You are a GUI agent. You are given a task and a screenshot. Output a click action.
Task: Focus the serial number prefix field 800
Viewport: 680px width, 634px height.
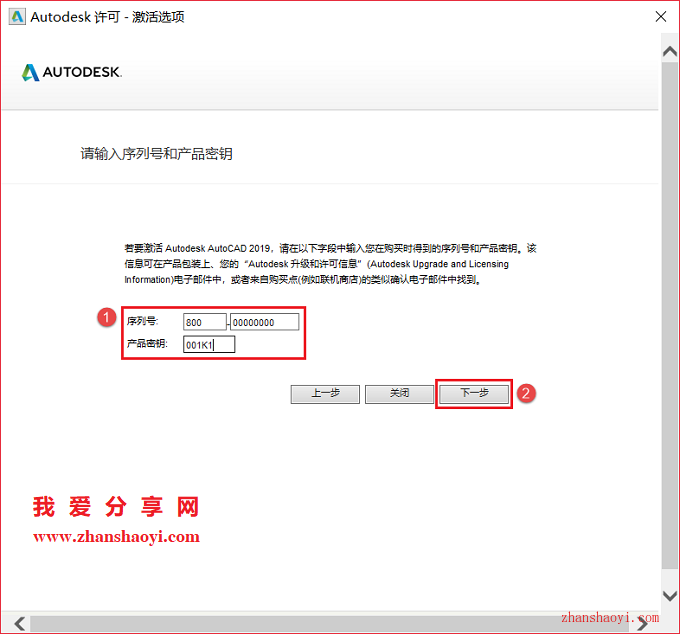coord(205,322)
